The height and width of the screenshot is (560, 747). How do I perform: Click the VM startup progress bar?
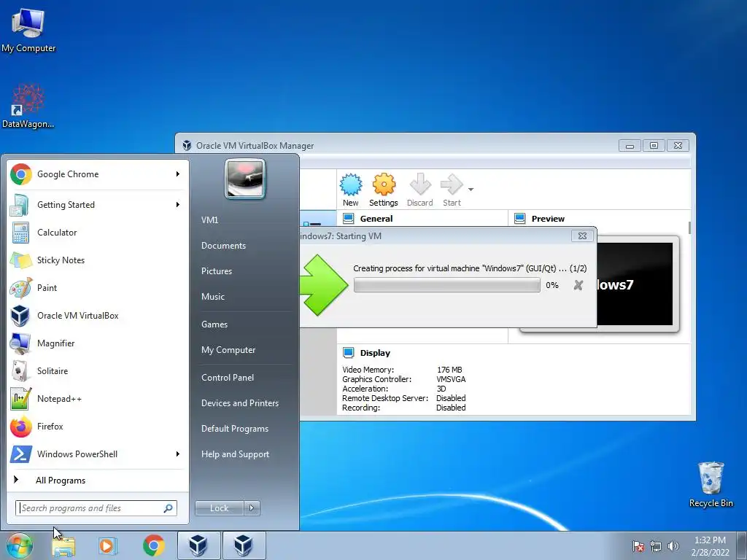coord(447,285)
